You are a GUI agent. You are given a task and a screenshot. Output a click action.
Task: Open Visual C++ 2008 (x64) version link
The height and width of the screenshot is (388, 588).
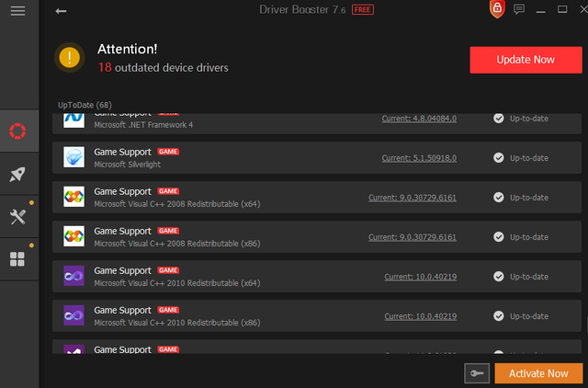413,198
